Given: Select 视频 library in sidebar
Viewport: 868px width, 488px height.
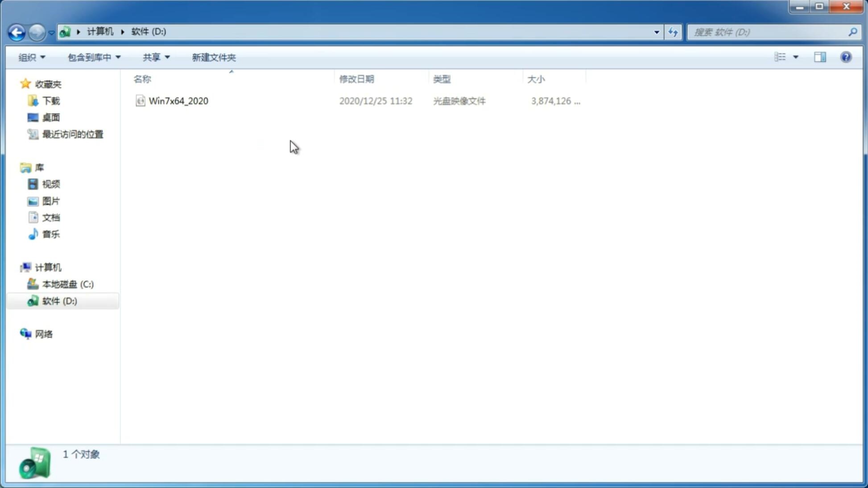Looking at the screenshot, I should (x=51, y=184).
